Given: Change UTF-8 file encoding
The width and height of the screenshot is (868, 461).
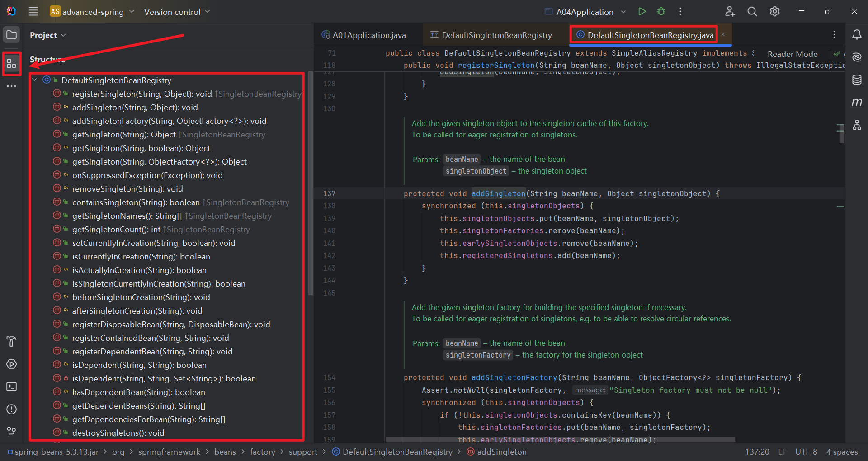Looking at the screenshot, I should click(806, 452).
